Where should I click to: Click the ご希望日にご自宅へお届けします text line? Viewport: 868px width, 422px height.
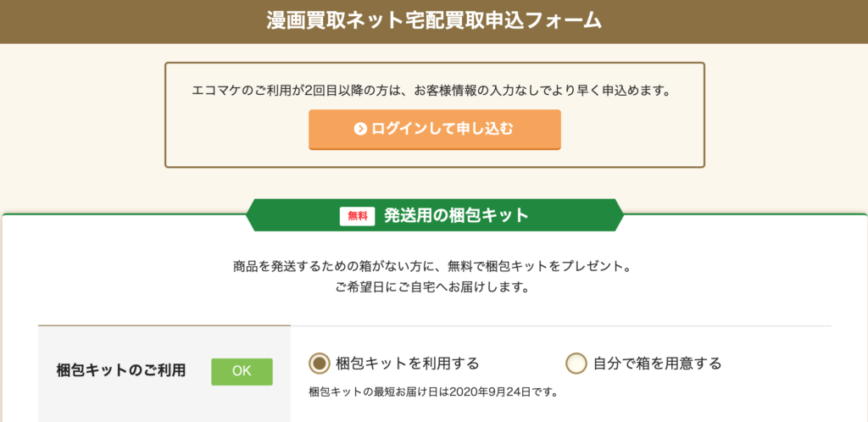click(x=434, y=288)
